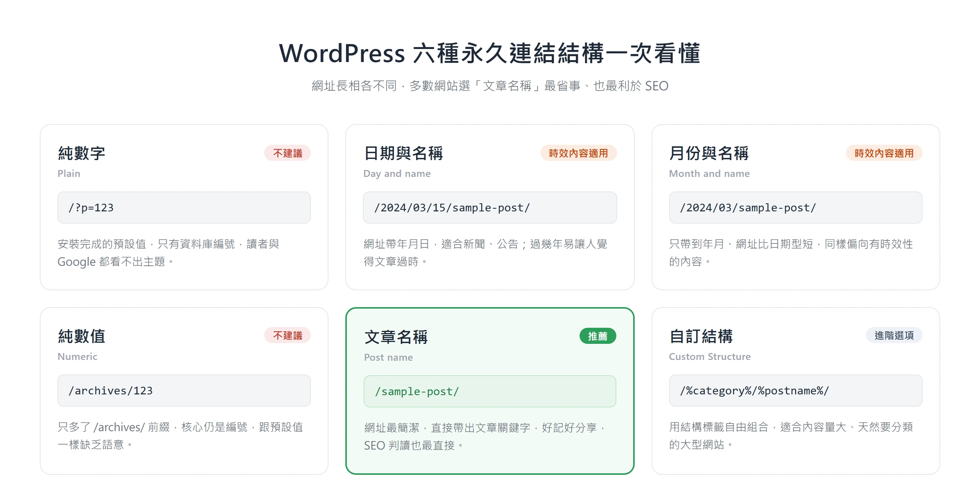This screenshot has width=980, height=484.
Task: Select the 自訂結構 card heading
Action: (x=701, y=336)
